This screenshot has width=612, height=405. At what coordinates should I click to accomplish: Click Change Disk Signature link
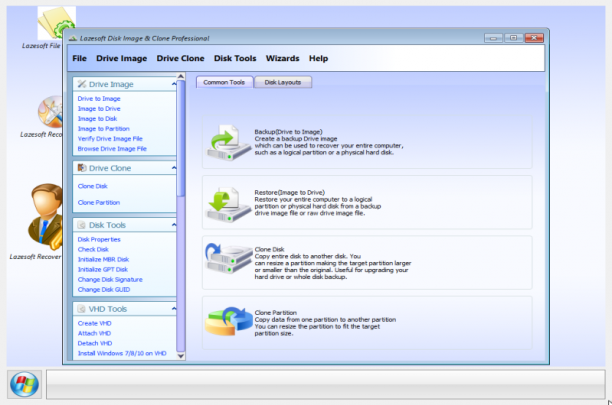pos(110,279)
